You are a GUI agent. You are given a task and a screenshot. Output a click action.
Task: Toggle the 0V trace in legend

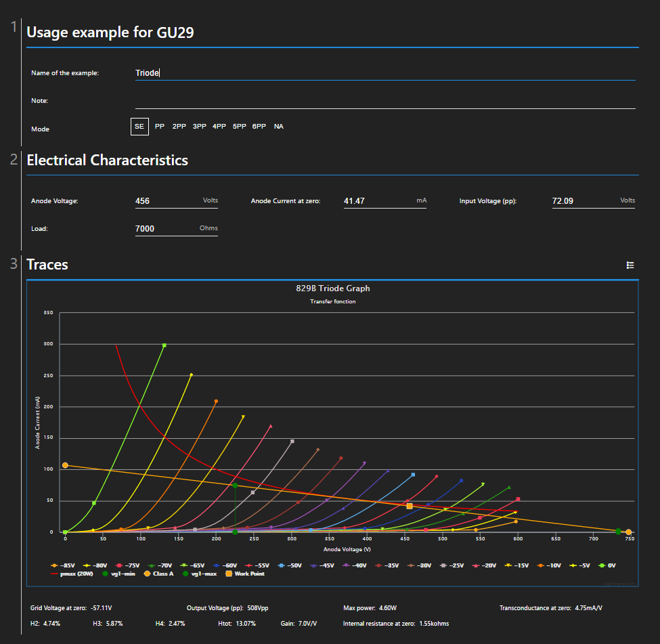coord(607,565)
